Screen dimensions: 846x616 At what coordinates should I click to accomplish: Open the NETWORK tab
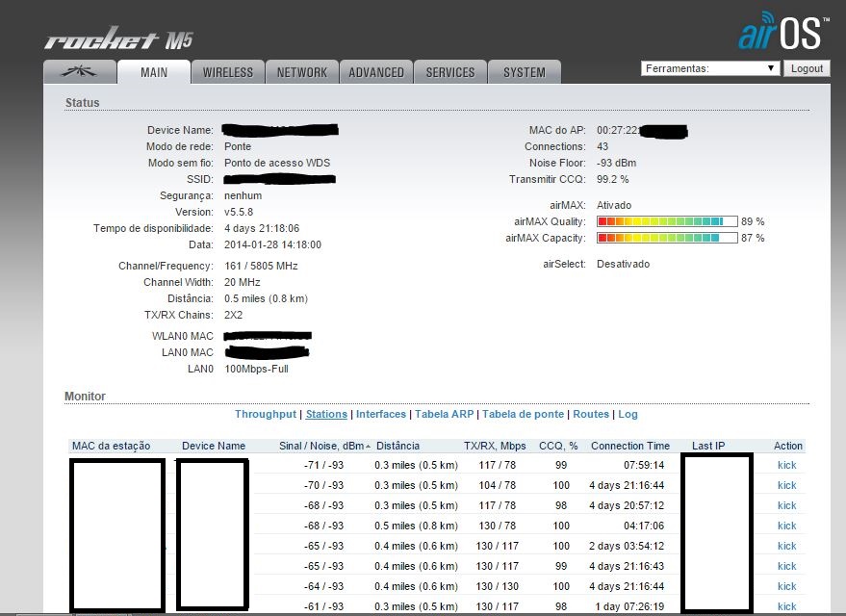[301, 72]
